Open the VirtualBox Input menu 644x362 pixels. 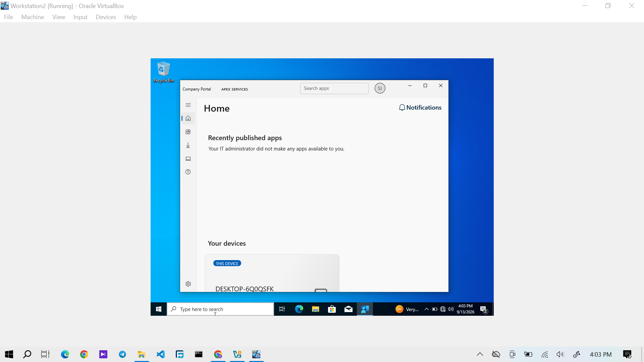click(80, 17)
